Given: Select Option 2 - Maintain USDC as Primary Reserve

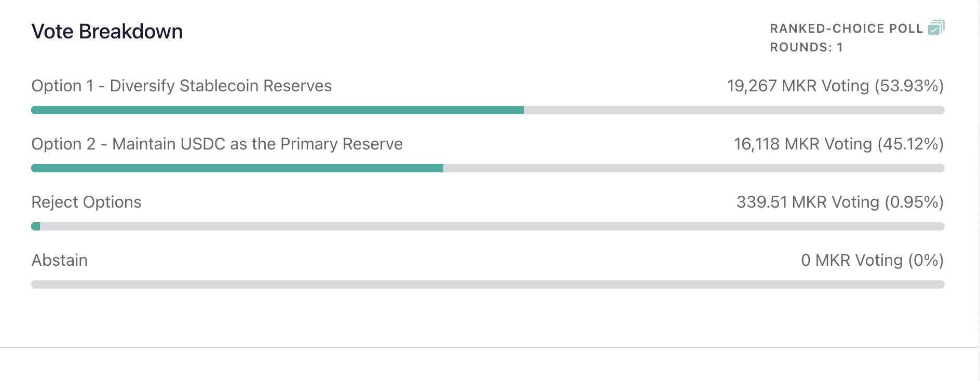Looking at the screenshot, I should [x=217, y=144].
